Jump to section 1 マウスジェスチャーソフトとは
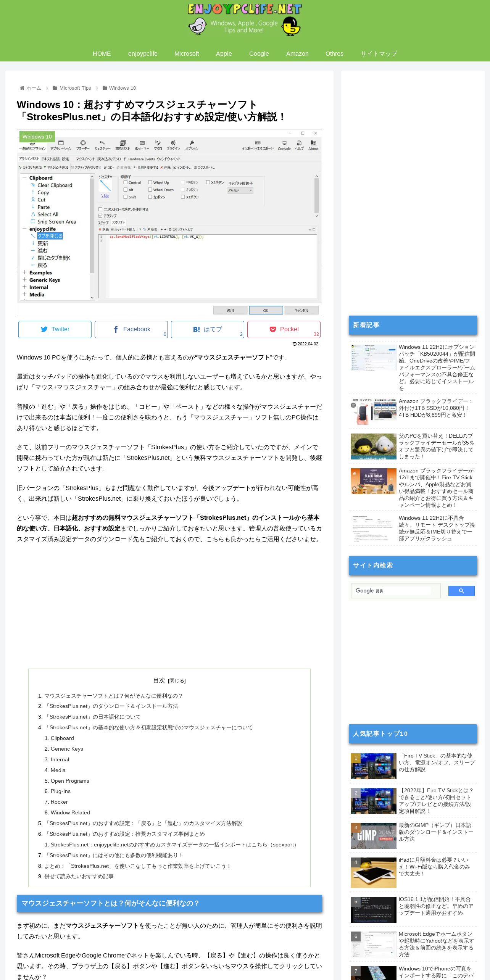 [113, 696]
